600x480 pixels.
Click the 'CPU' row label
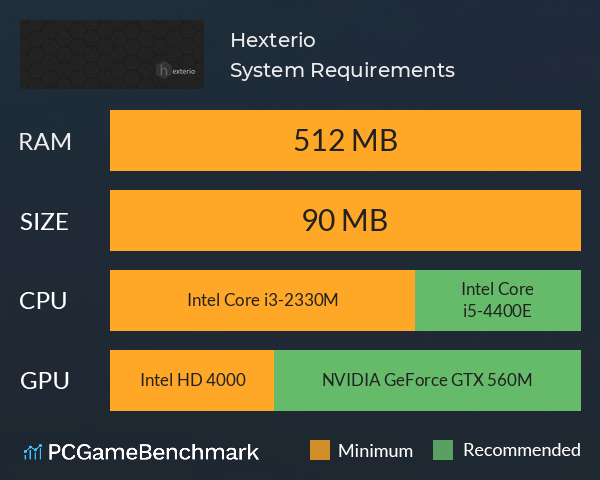coord(43,300)
